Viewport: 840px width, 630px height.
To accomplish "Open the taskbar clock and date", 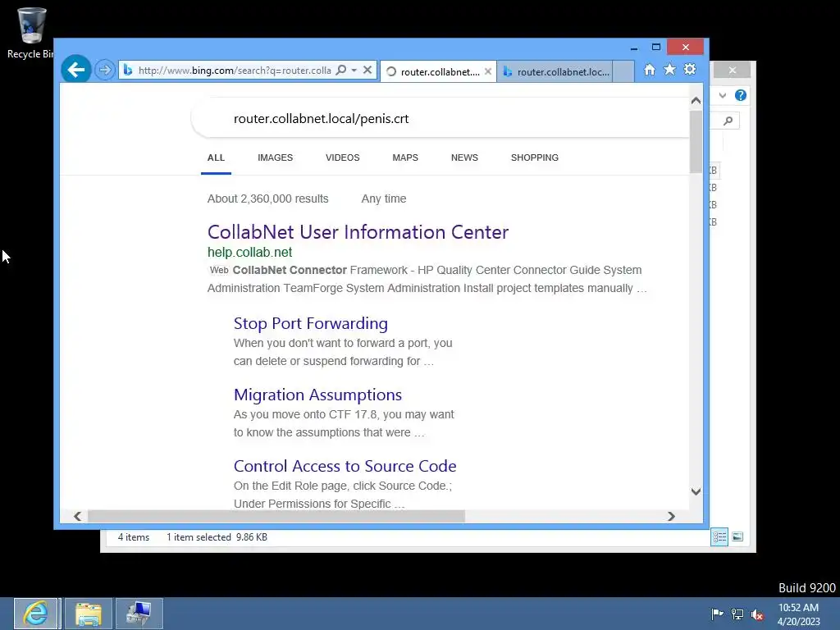I will point(799,614).
